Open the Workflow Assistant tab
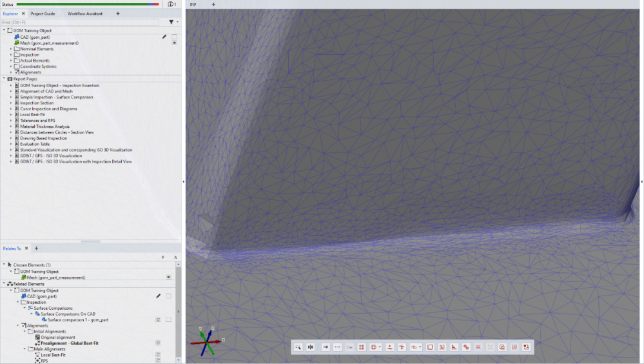The image size is (644, 364). 85,13
